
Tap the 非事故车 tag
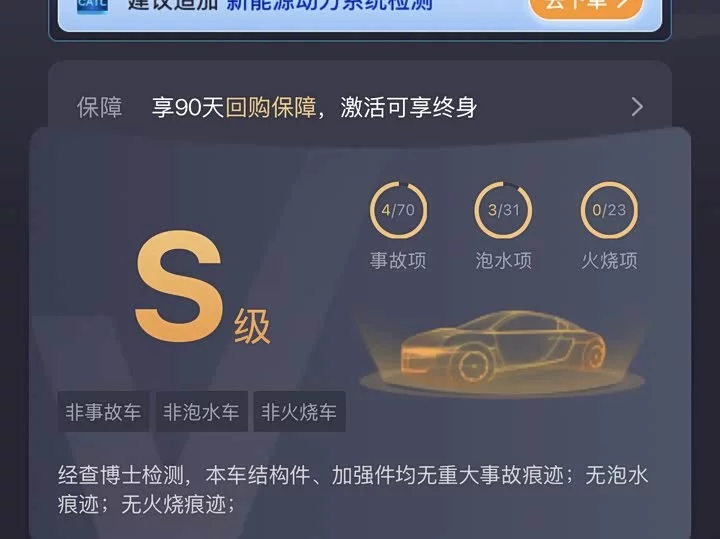[103, 411]
